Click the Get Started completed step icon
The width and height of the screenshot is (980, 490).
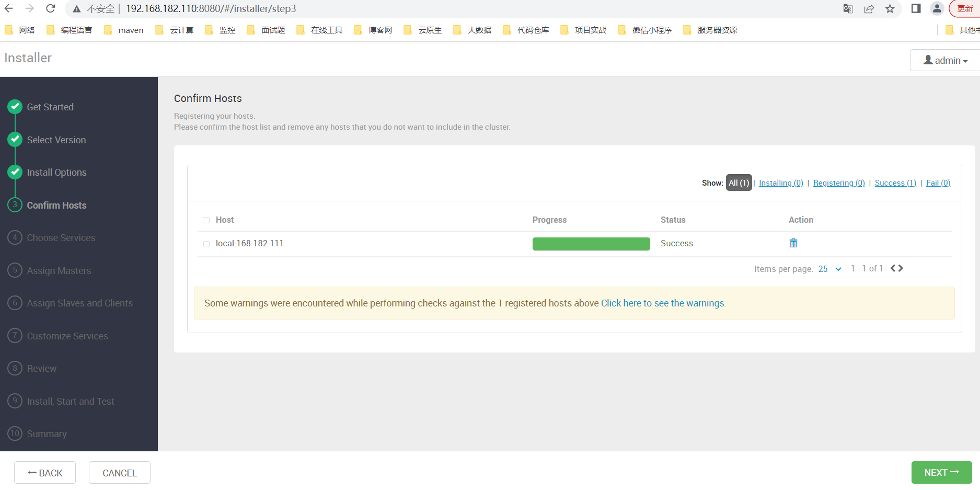(x=15, y=107)
